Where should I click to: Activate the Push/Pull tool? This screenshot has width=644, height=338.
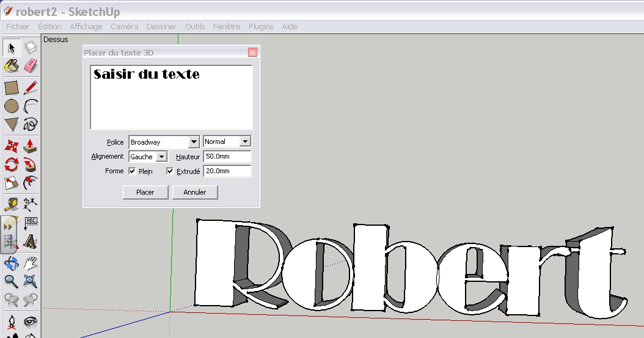click(31, 146)
